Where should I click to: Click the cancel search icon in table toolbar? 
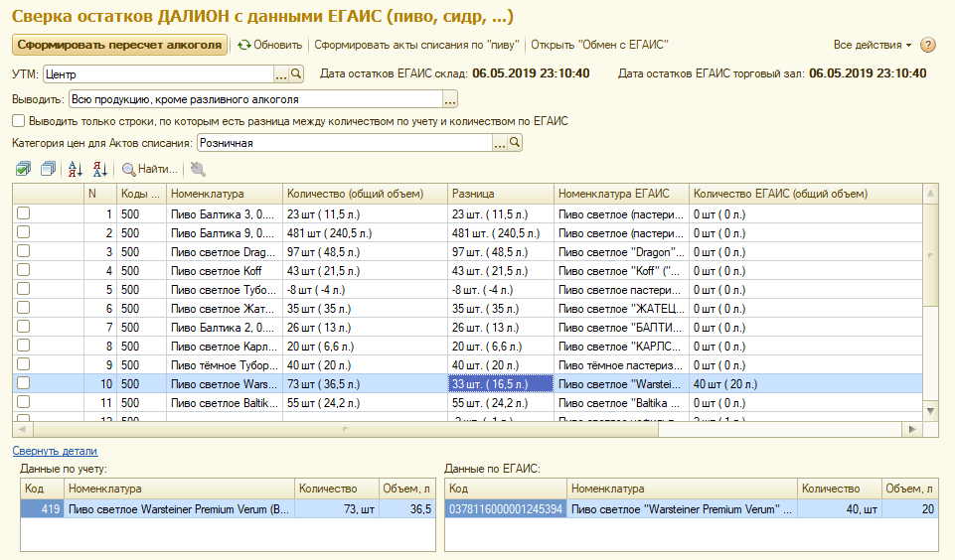pos(199,169)
